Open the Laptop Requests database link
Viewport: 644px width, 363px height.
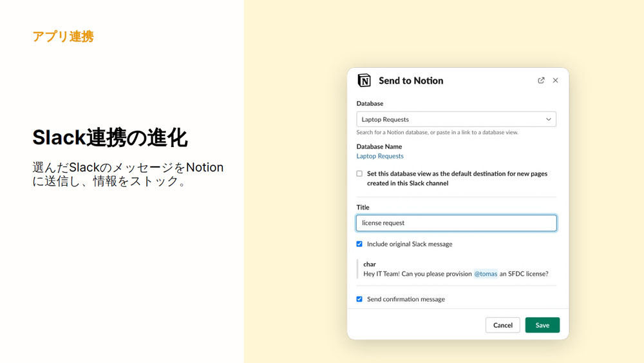(380, 156)
